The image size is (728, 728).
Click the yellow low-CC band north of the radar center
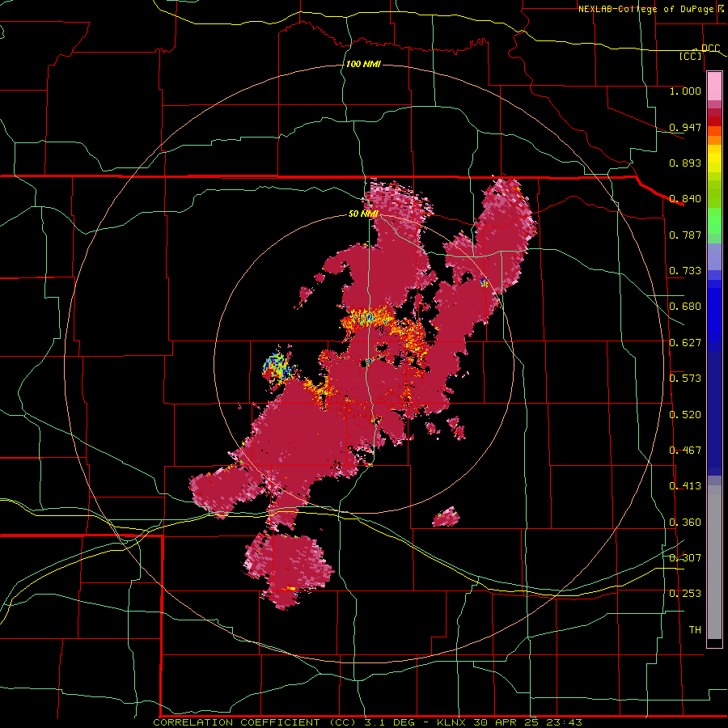[x=366, y=318]
